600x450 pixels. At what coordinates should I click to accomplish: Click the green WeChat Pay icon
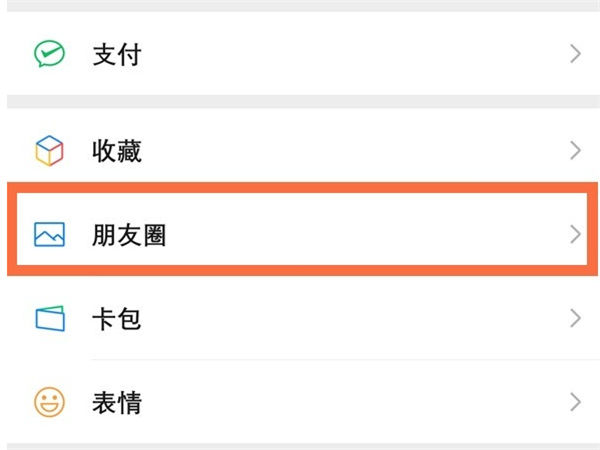pyautogui.click(x=48, y=54)
